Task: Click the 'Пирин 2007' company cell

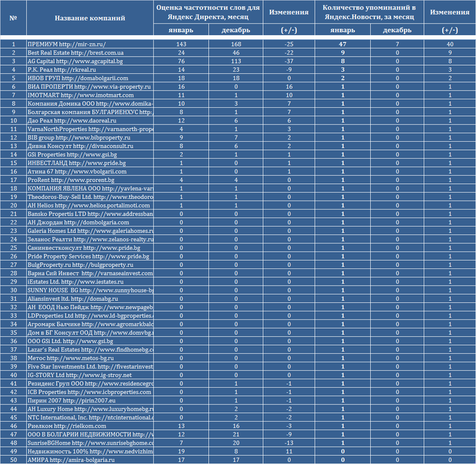Action: click(x=90, y=401)
